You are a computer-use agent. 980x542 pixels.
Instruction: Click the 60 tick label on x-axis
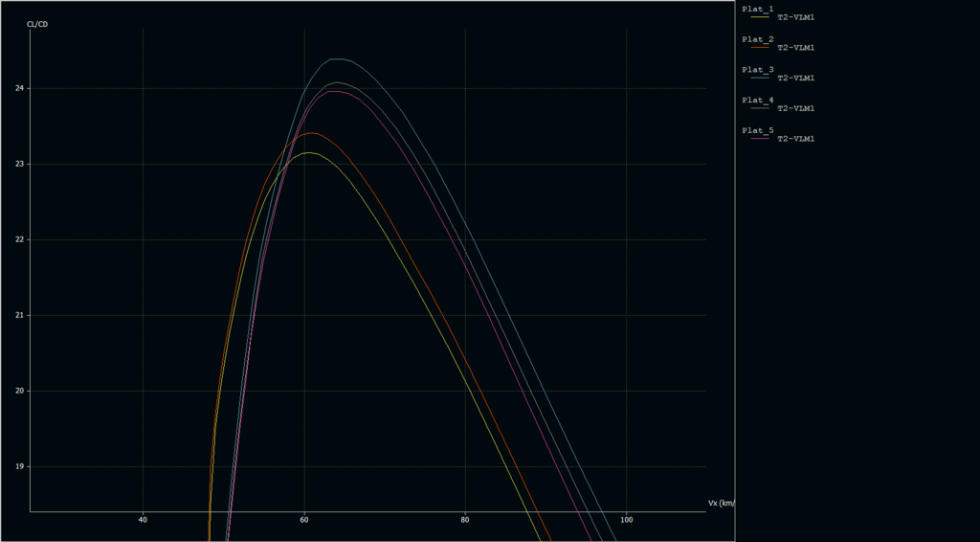[304, 520]
